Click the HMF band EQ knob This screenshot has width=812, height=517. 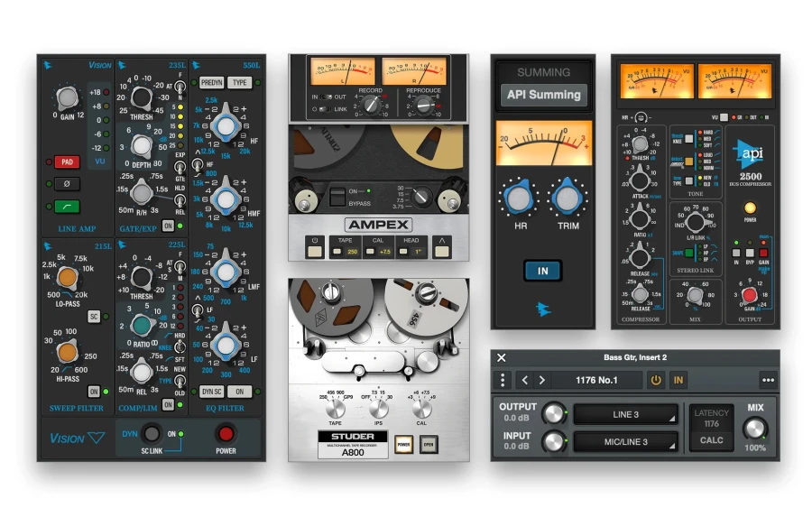(226, 198)
